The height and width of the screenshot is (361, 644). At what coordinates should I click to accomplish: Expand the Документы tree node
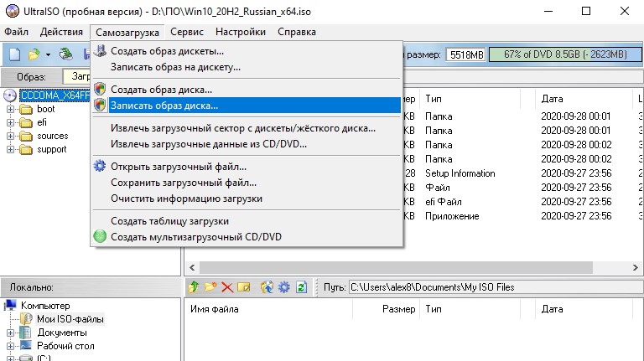tap(10, 333)
